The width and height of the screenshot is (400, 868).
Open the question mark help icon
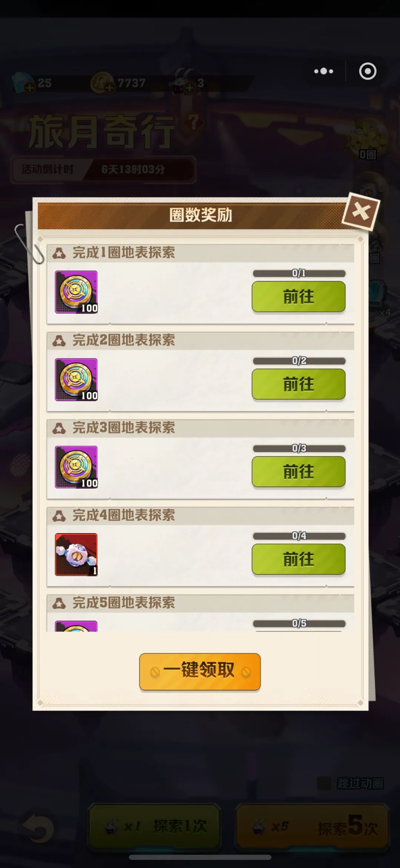point(194,122)
